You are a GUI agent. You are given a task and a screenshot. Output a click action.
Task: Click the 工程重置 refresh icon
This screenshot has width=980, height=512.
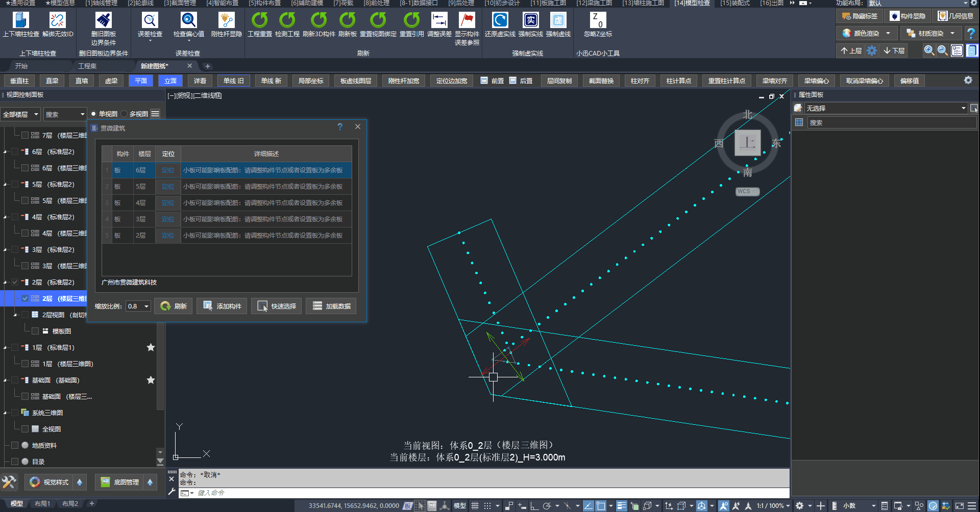click(x=260, y=20)
